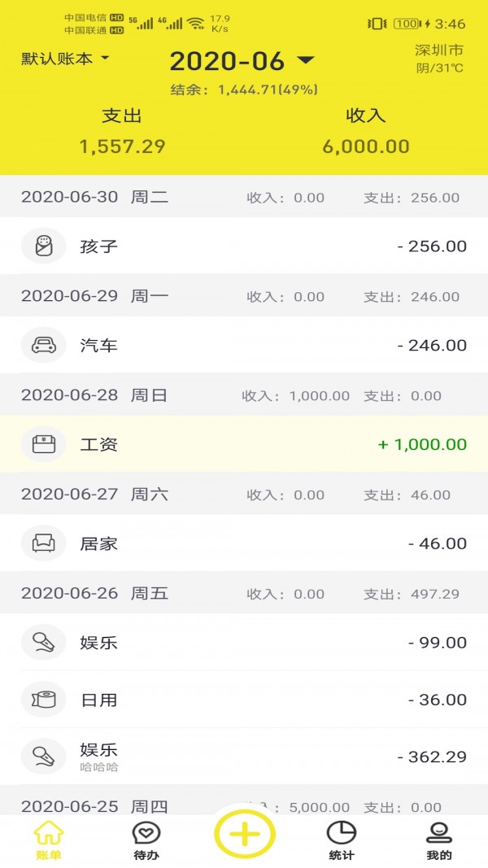Image resolution: width=488 pixels, height=868 pixels.
Task: Open 我的 profile page from bottom bar
Action: [x=438, y=840]
